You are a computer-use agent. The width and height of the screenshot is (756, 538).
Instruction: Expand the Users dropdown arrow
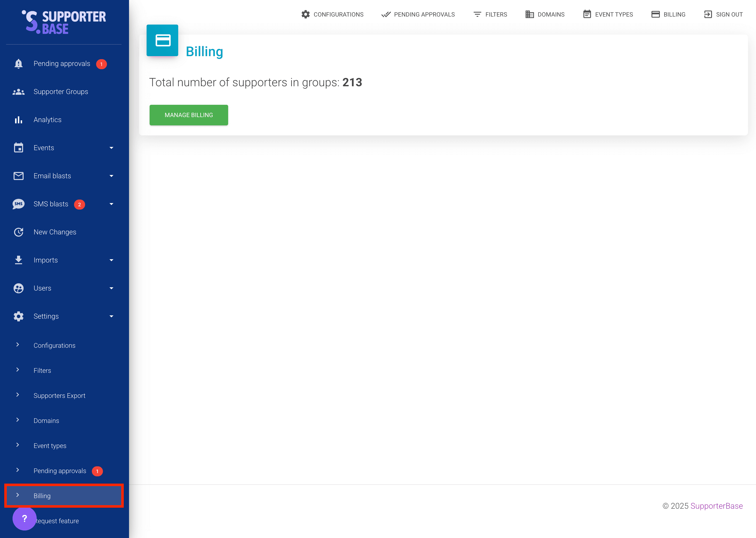[x=111, y=288]
